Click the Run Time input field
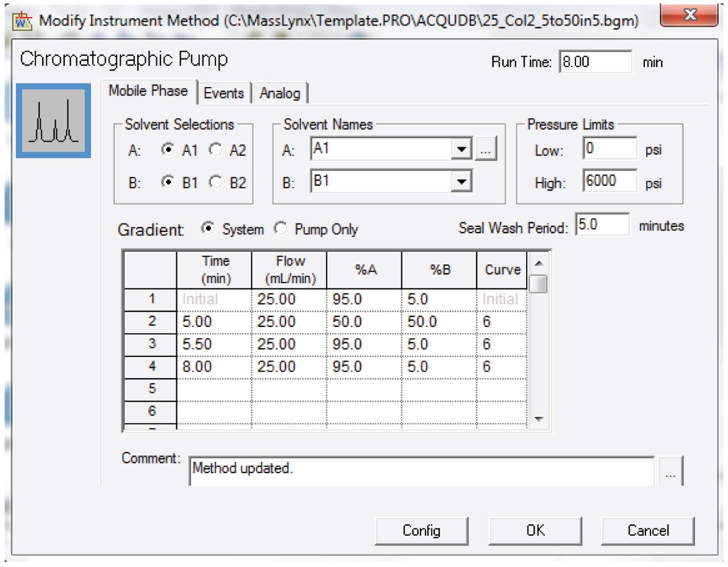Viewport: 728px width, 567px height. point(595,62)
